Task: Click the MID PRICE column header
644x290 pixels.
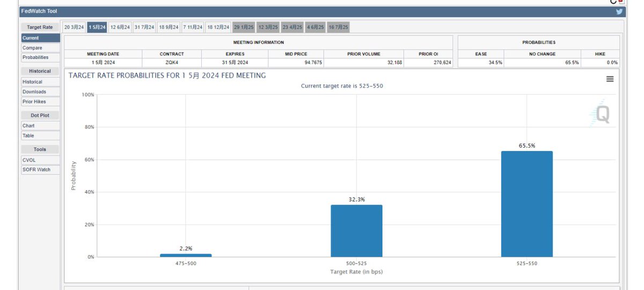Action: click(297, 54)
